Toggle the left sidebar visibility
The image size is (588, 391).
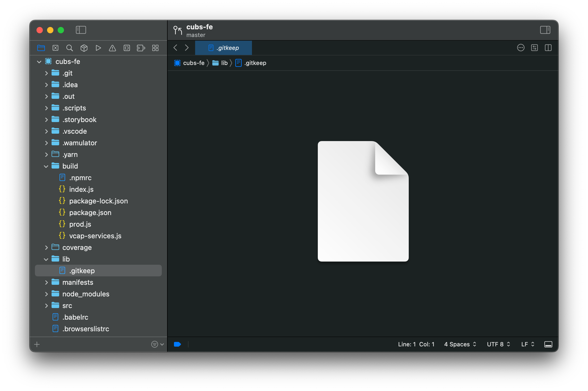pyautogui.click(x=81, y=30)
